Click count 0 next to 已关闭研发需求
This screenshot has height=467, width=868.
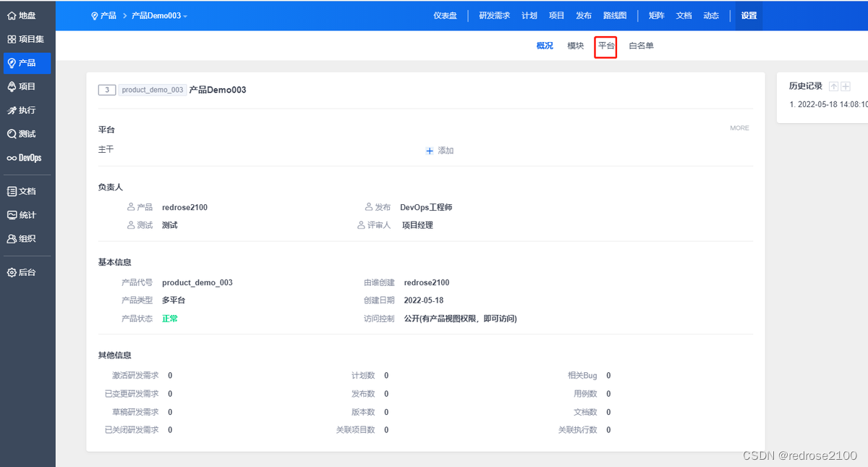click(170, 430)
